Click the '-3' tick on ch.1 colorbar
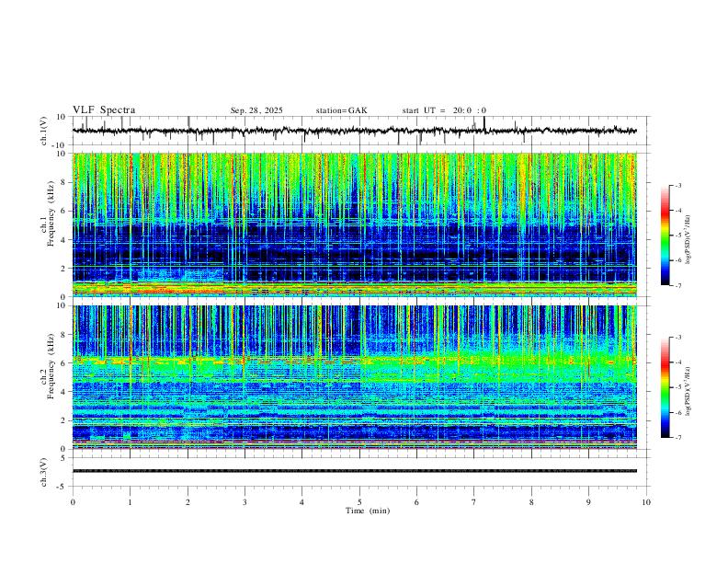 tap(678, 185)
